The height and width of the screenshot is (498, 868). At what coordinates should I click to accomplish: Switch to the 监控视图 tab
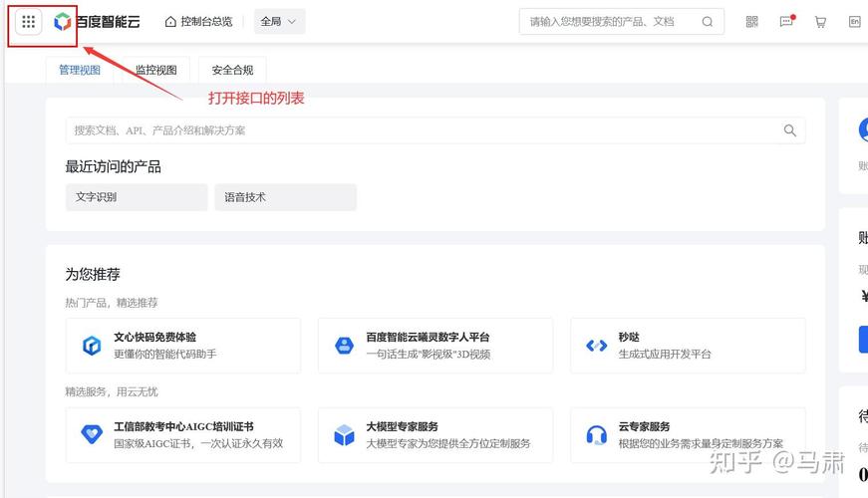click(156, 71)
